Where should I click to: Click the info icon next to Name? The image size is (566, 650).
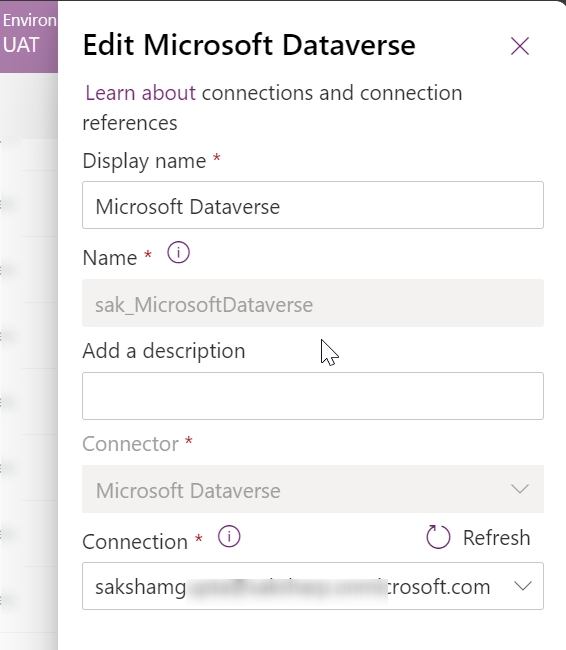pyautogui.click(x=178, y=252)
